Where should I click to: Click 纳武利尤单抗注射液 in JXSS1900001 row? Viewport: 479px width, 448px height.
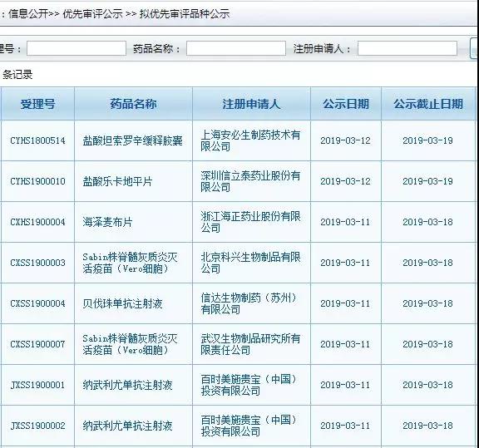127,385
